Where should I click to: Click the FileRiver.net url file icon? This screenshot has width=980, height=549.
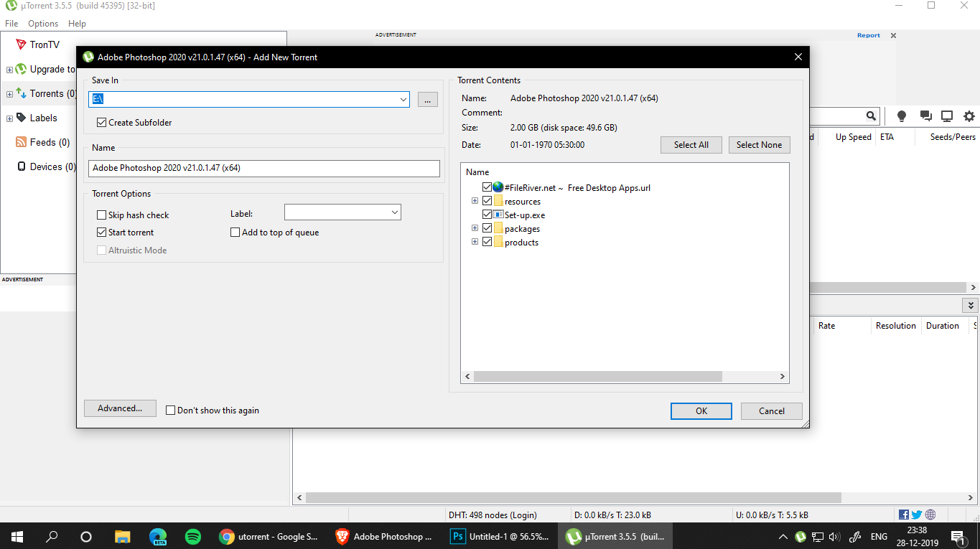click(x=498, y=187)
